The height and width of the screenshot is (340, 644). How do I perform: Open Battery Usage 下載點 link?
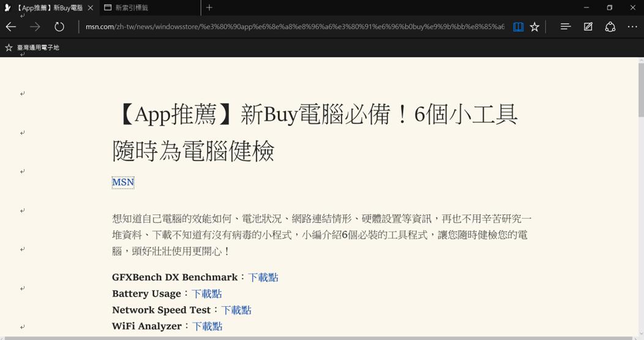(206, 294)
